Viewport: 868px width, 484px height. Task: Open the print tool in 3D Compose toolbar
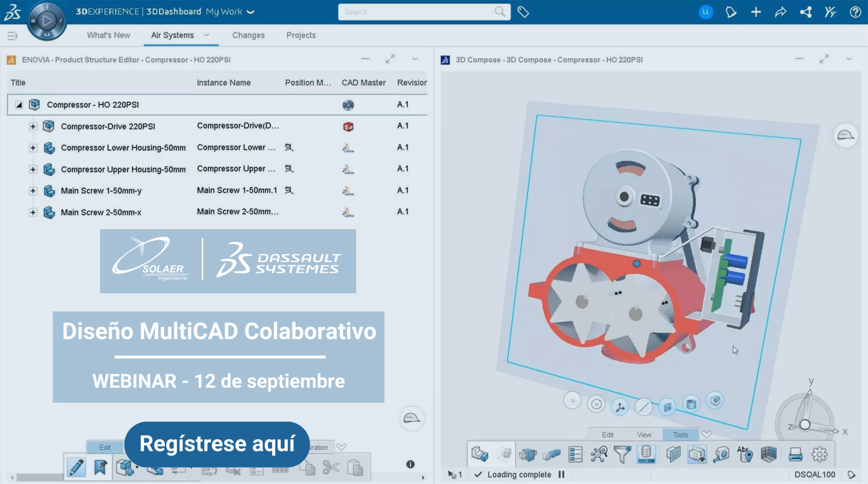coord(796,454)
